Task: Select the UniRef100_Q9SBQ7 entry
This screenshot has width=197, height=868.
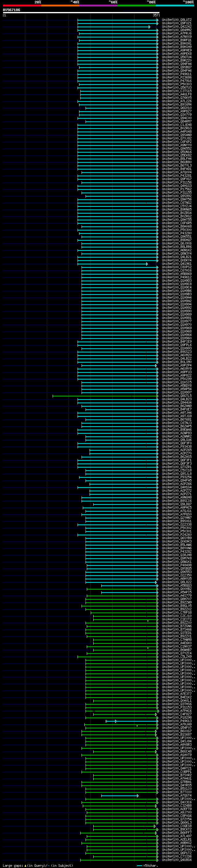Action: (177, 67)
